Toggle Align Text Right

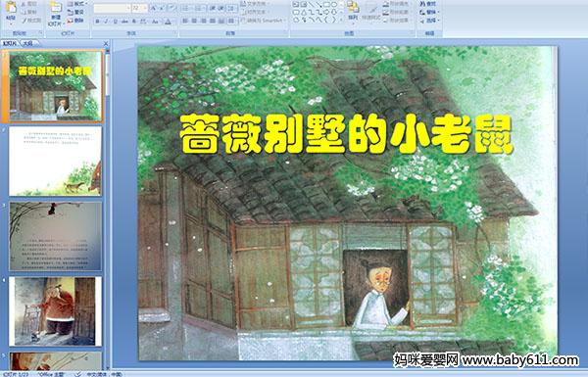tap(203, 21)
